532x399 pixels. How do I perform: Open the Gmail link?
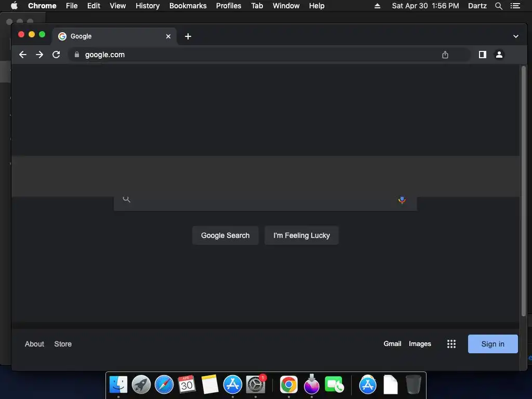(392, 344)
